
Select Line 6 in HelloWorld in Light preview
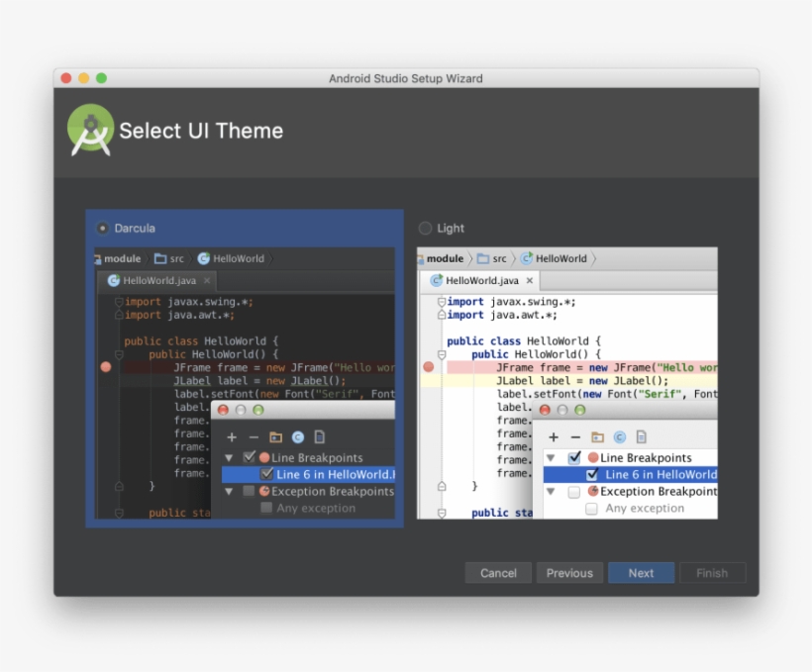(660, 475)
